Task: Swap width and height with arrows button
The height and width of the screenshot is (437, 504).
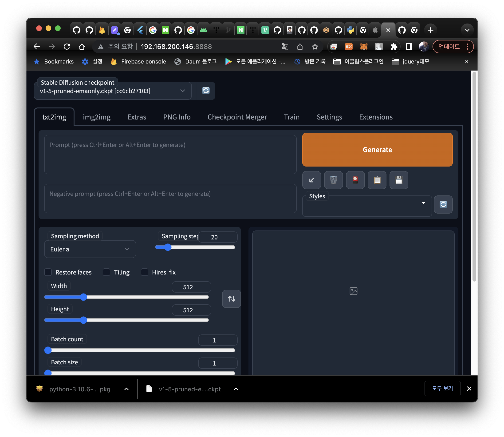Action: point(231,299)
